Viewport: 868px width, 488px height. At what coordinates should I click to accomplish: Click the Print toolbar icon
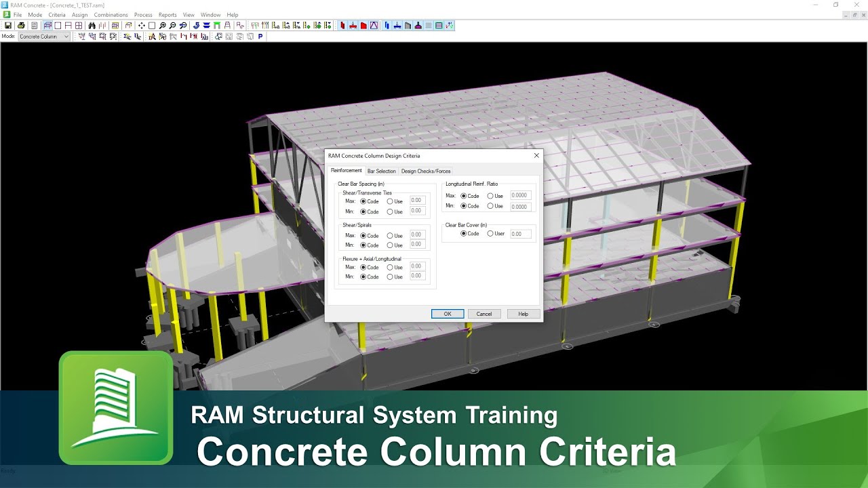pyautogui.click(x=21, y=26)
